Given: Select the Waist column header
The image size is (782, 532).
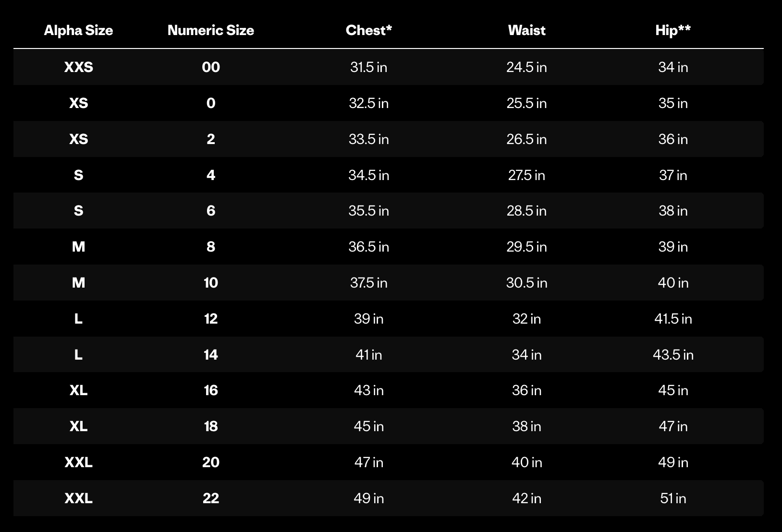Looking at the screenshot, I should click(x=526, y=30).
